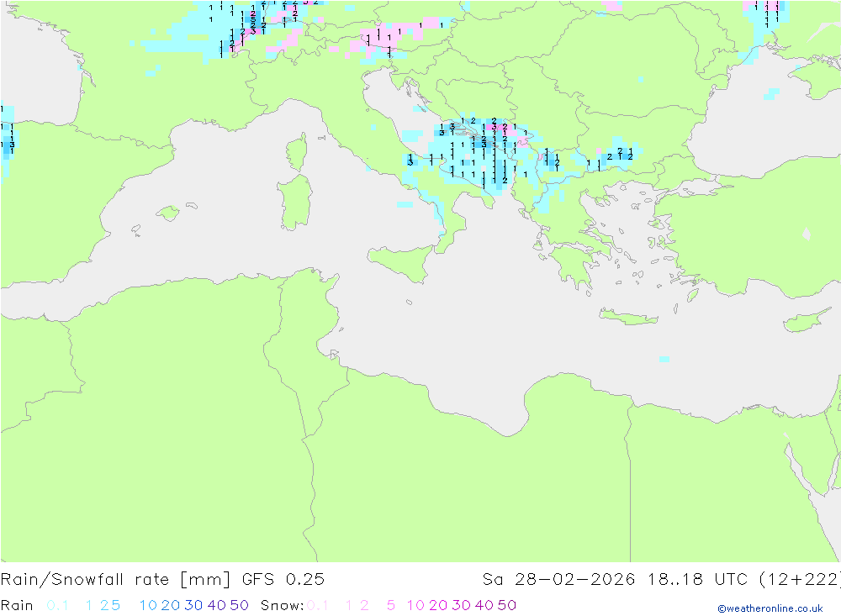Image resolution: width=841 pixels, height=616 pixels.
Task: Click the island of Sardinia on map
Action: tap(294, 203)
